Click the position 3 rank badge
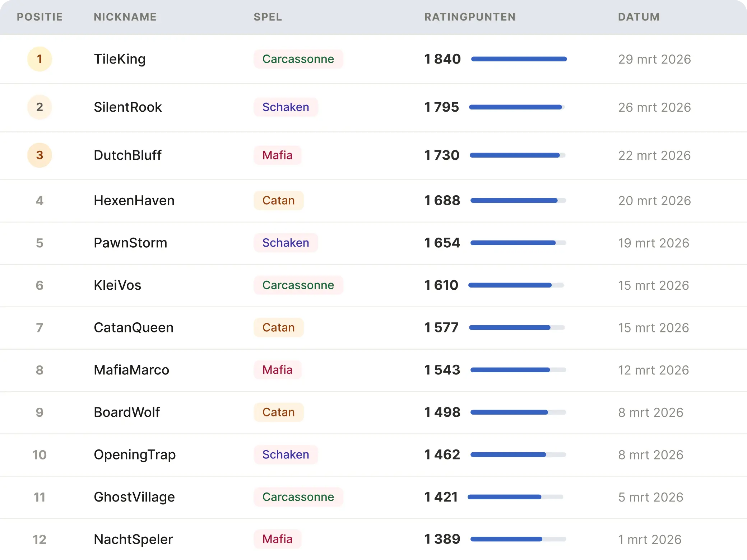Screen dimensions: 747x560 40,155
